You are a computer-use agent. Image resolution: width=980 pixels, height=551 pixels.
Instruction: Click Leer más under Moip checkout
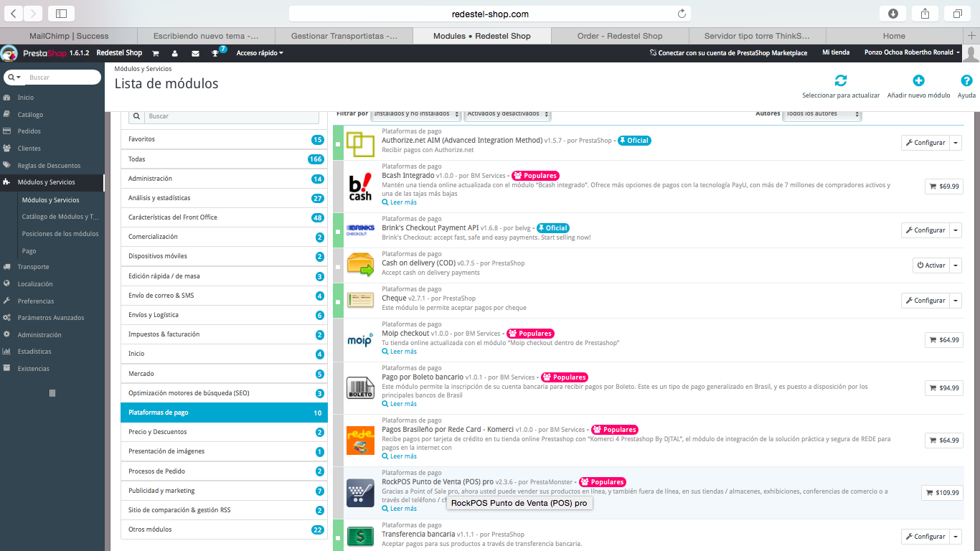click(400, 352)
